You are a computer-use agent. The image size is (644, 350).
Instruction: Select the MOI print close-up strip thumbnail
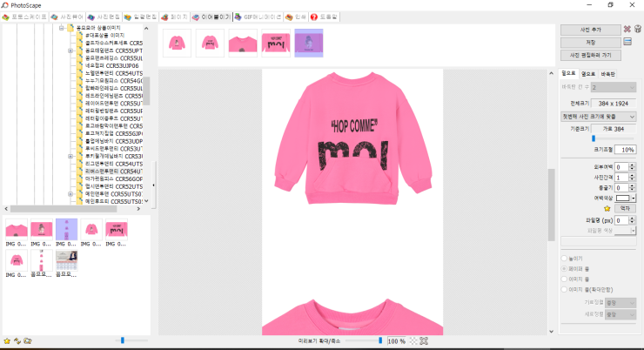click(x=276, y=44)
